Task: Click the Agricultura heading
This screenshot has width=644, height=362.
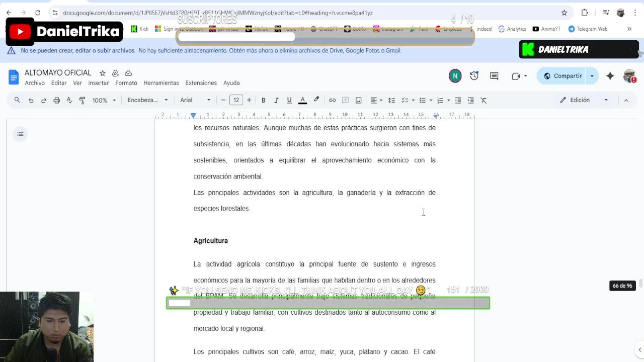Action: pyautogui.click(x=210, y=241)
